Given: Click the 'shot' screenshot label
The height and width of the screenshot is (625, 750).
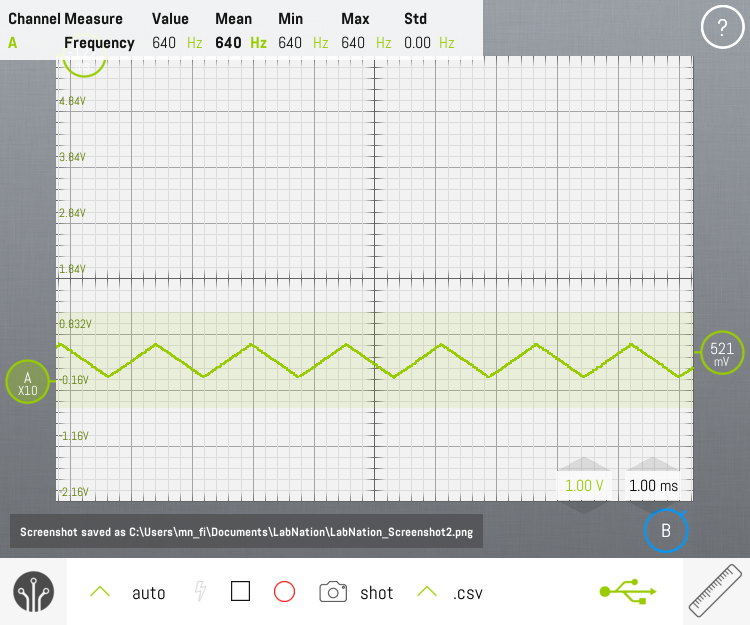Looking at the screenshot, I should pyautogui.click(x=377, y=593).
